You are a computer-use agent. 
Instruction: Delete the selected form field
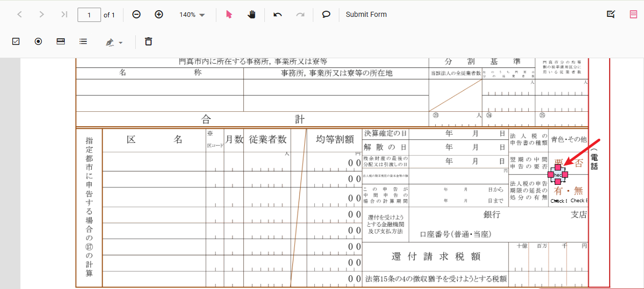148,42
